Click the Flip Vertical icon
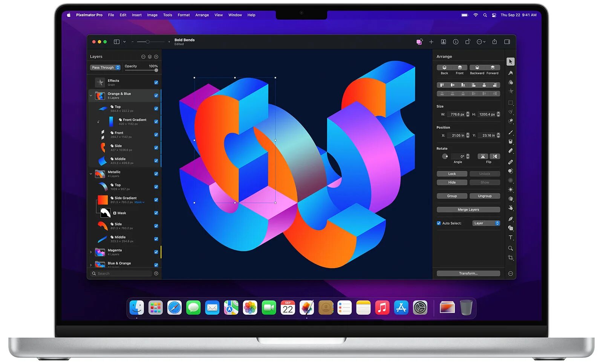Image resolution: width=603 pixels, height=364 pixels. tap(495, 156)
